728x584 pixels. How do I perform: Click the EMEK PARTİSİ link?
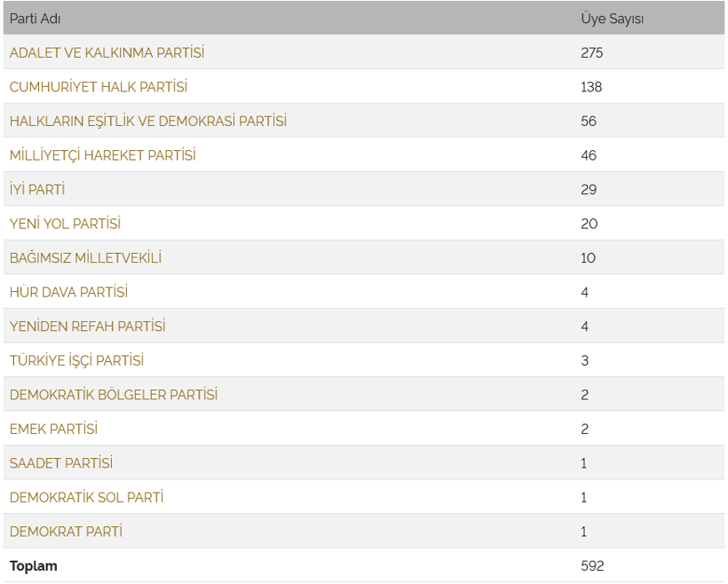click(x=53, y=429)
